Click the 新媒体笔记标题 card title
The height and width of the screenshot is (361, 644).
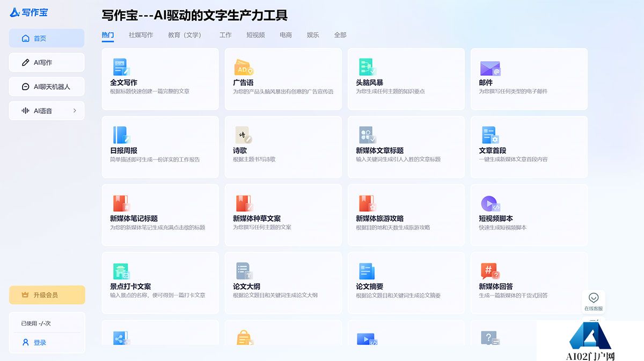point(134,219)
